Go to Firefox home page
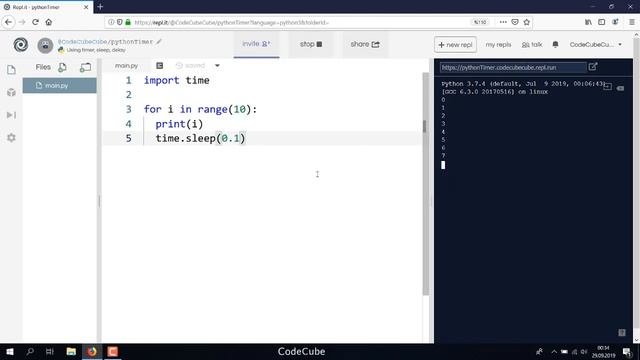Image resolution: width=640 pixels, height=360 pixels. click(49, 22)
